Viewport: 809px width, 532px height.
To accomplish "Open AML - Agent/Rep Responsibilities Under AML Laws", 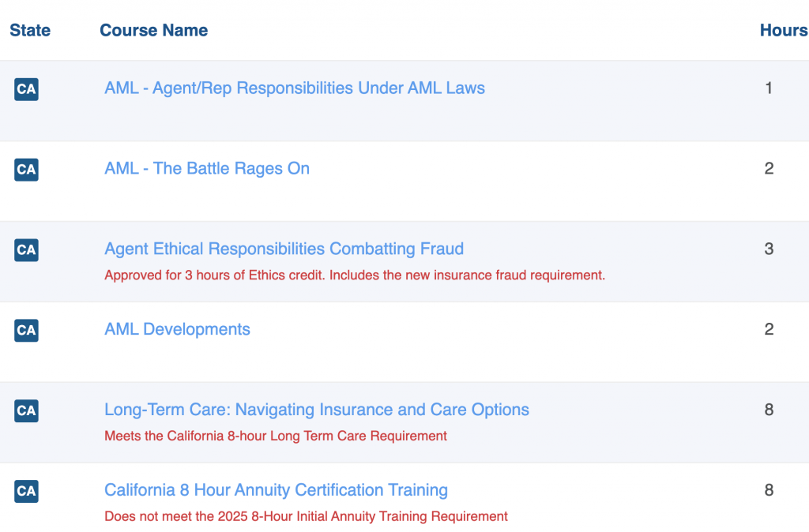I will point(295,88).
